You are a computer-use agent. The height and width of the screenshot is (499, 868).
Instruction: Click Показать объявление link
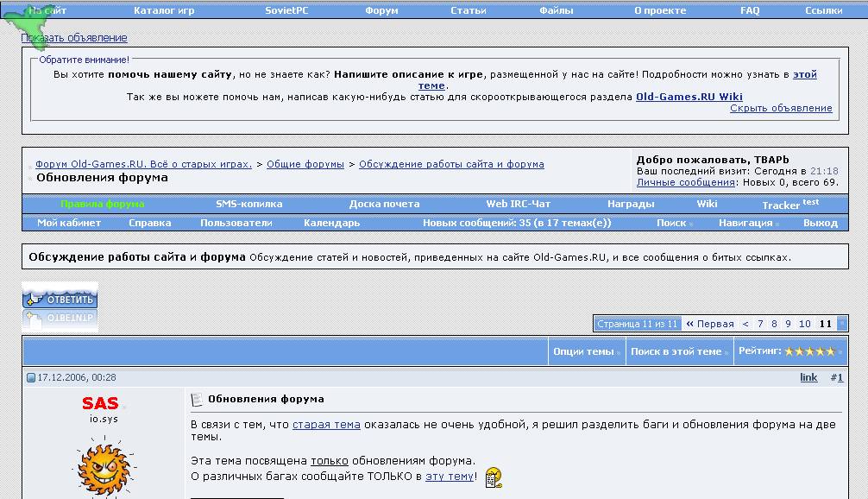pyautogui.click(x=74, y=38)
